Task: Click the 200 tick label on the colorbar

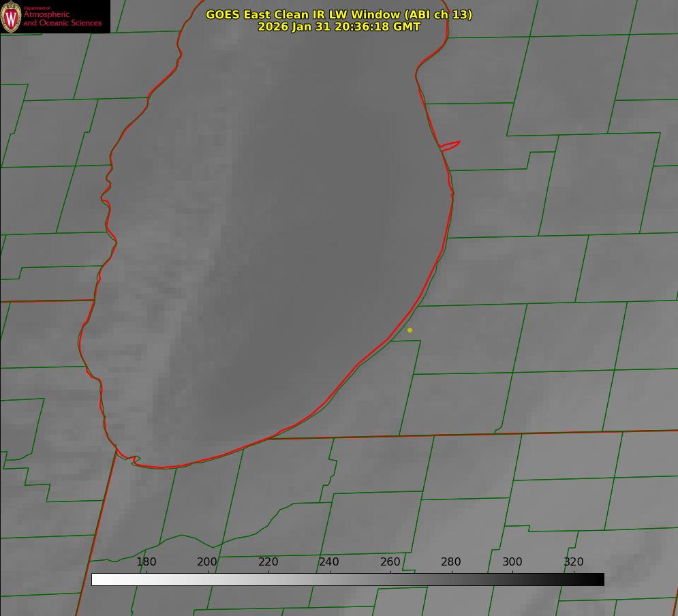Action: (x=207, y=561)
